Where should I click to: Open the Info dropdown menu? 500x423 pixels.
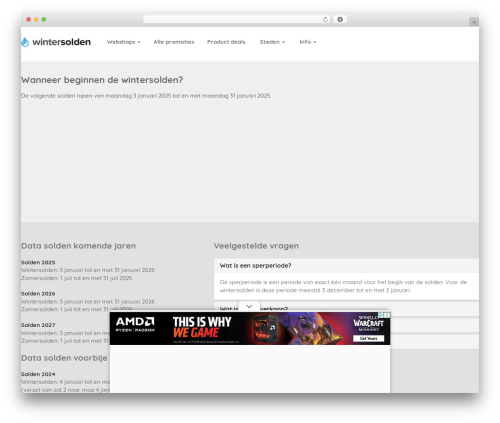point(308,42)
